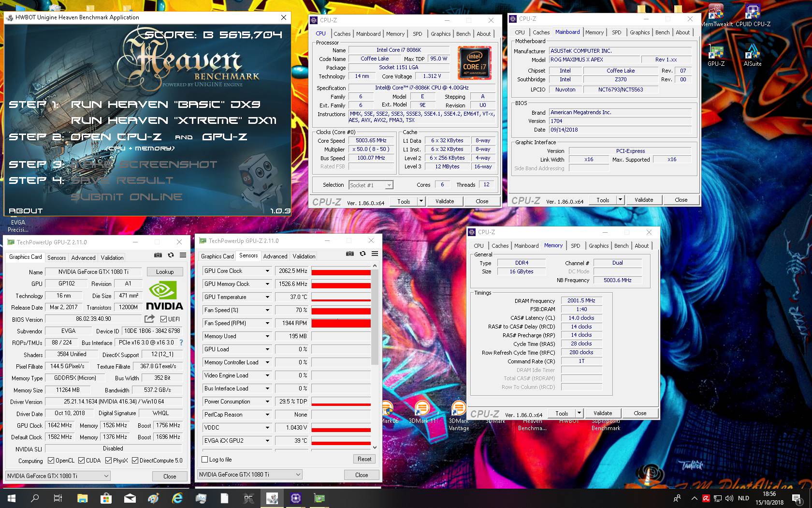Screen dimensions: 812x508
Task: Open Task View on the taskbar
Action: pyautogui.click(x=58, y=498)
